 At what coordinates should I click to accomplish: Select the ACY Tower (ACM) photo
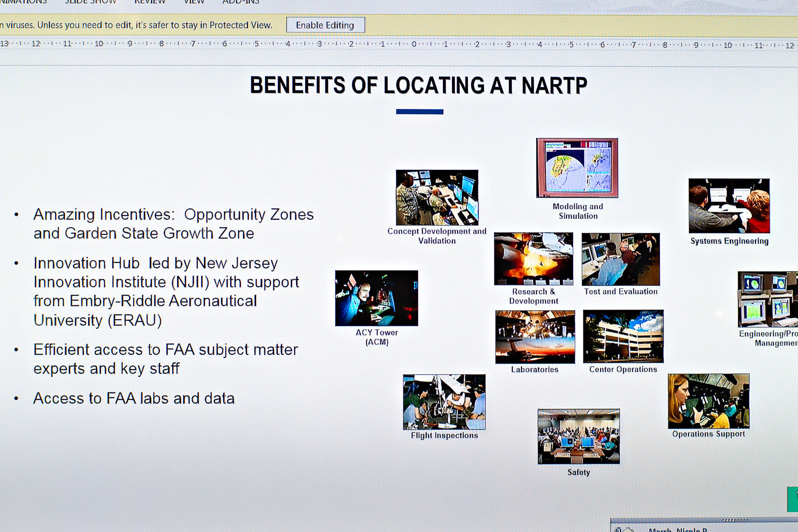coord(376,298)
